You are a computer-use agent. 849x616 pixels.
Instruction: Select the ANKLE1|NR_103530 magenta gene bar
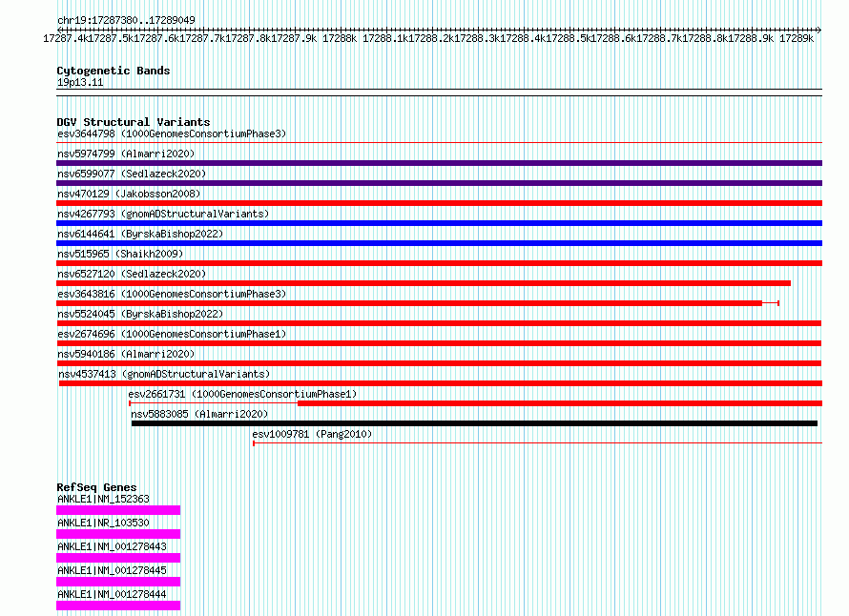click(118, 534)
